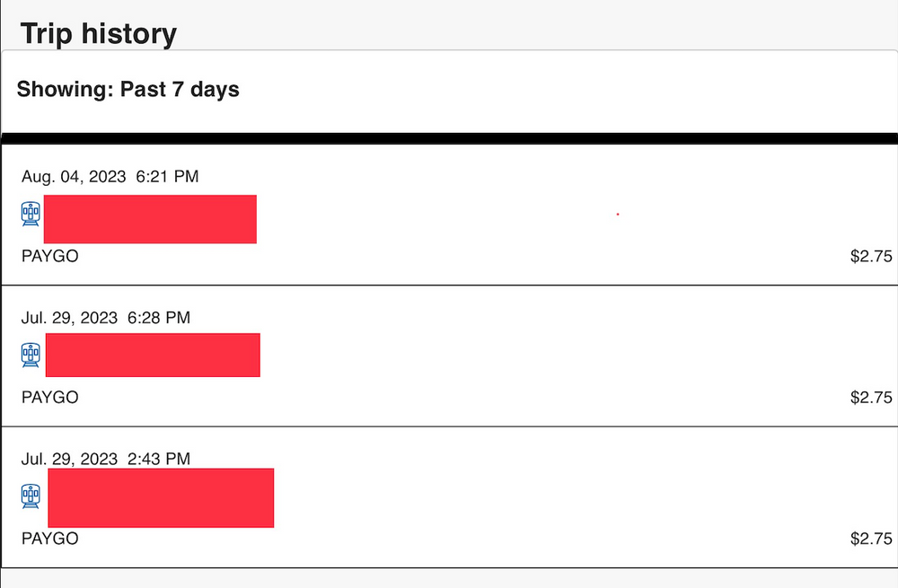Click the redacted station name on the first trip
The width and height of the screenshot is (898, 588).
tap(149, 218)
